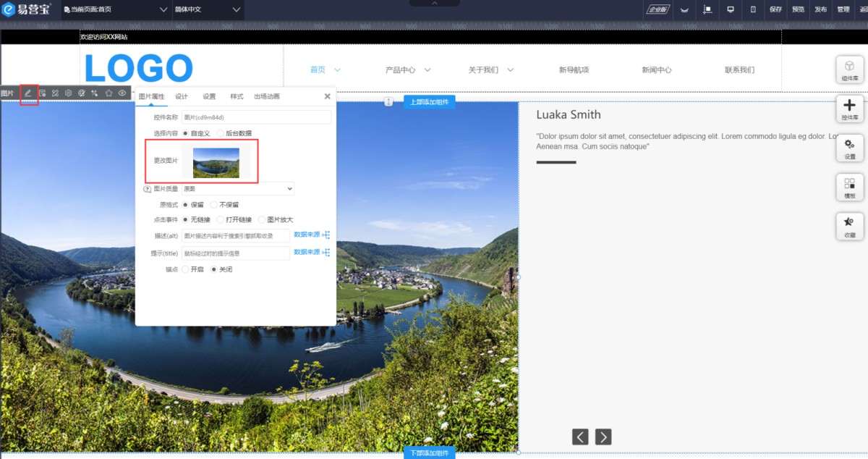Open the 图片质量 quality dropdown

coord(237,189)
